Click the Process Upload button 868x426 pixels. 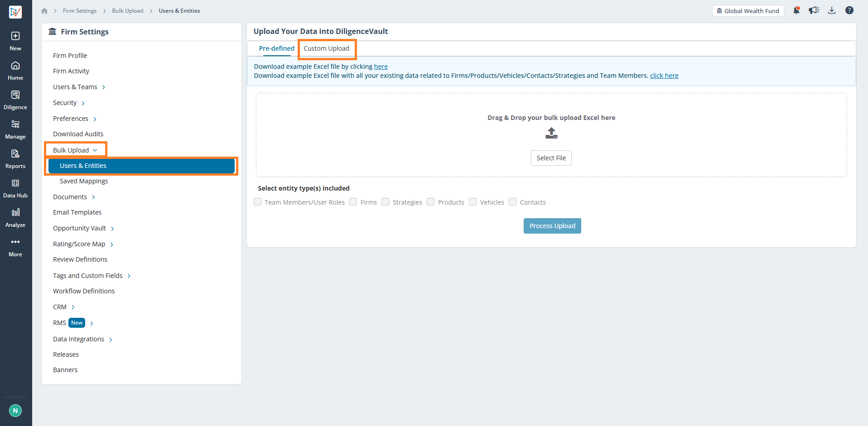click(x=552, y=226)
